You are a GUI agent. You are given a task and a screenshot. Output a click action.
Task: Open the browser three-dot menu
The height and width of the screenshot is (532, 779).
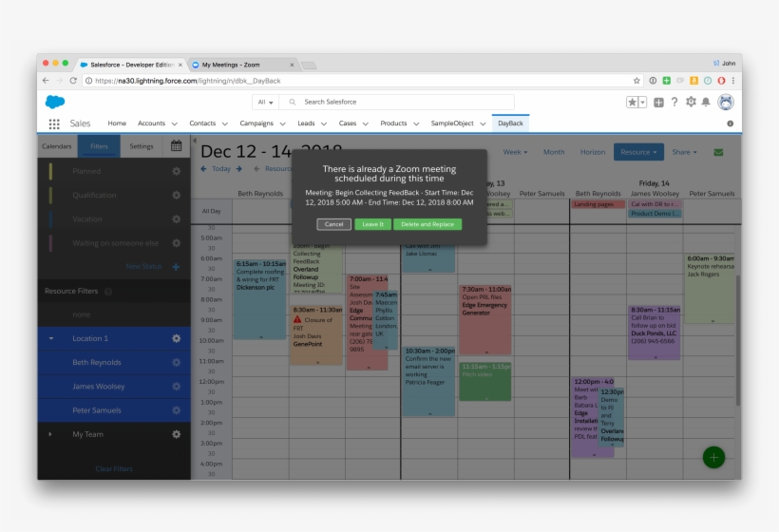[x=733, y=81]
